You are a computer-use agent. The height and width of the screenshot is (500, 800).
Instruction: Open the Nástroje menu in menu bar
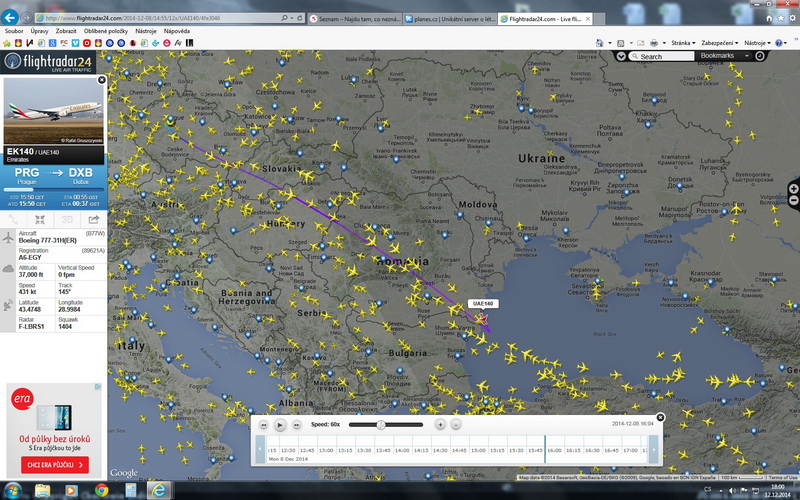(x=145, y=31)
